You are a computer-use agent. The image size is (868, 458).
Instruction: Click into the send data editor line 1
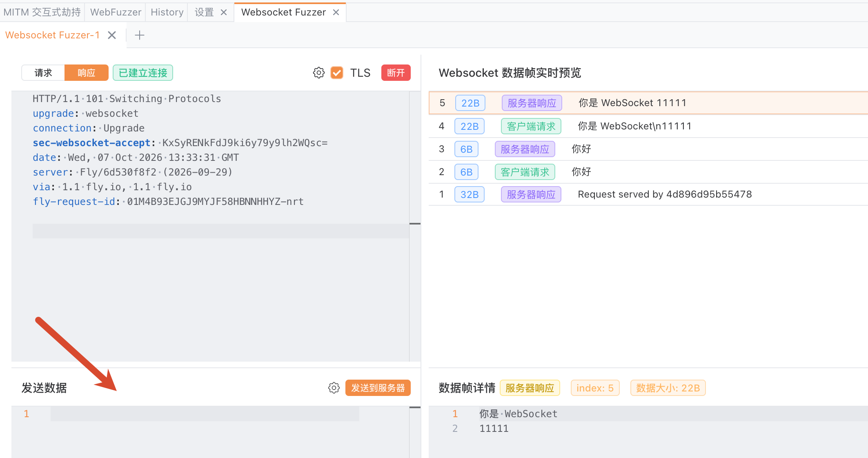point(205,414)
